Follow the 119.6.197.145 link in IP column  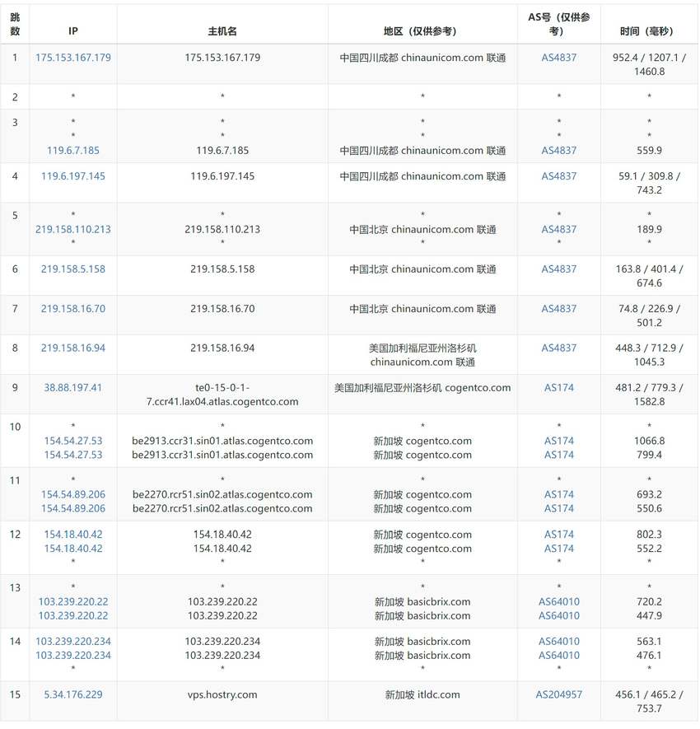click(73, 176)
